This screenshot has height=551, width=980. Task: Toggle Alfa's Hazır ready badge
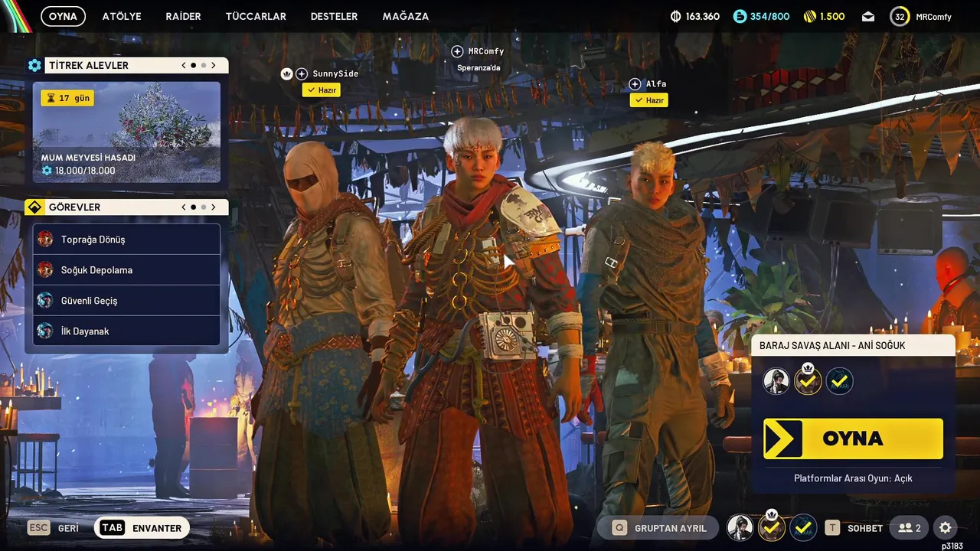coord(648,100)
